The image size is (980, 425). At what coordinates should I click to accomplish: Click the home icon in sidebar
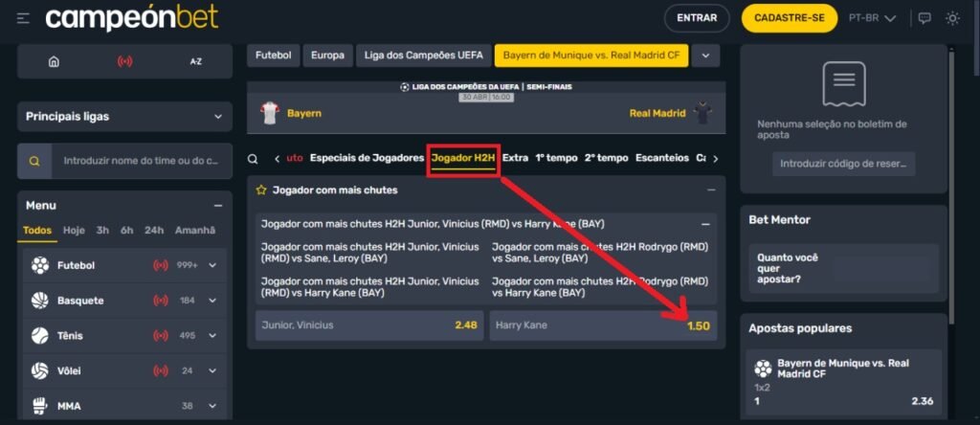click(x=54, y=61)
